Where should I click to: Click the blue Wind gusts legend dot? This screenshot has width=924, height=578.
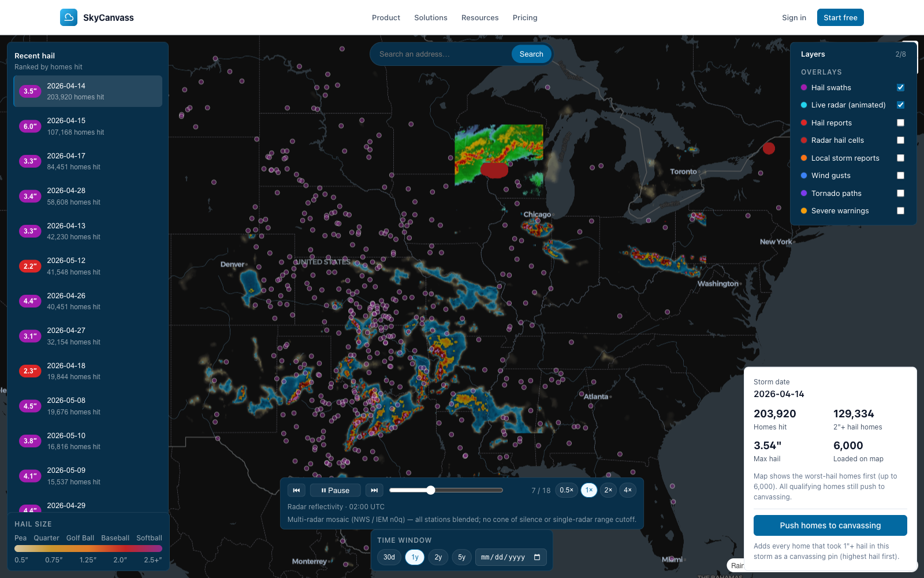click(x=804, y=176)
